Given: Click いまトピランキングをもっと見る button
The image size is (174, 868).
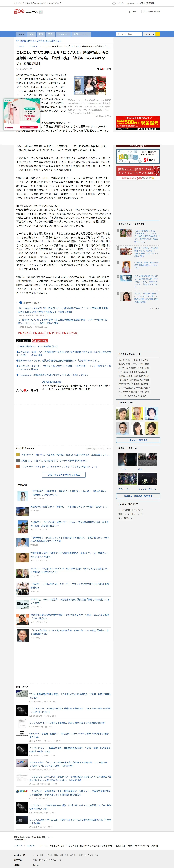Looking at the screenshot, I should coord(64,475).
